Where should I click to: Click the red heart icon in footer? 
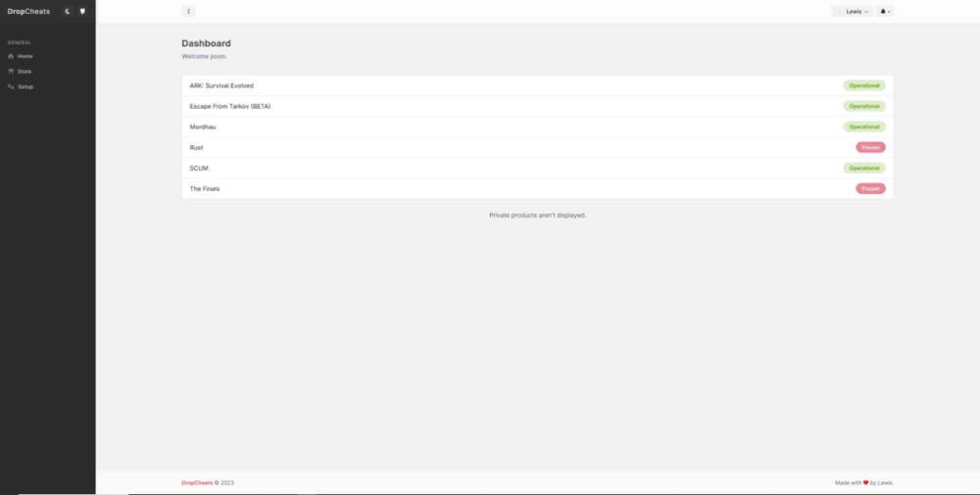865,482
